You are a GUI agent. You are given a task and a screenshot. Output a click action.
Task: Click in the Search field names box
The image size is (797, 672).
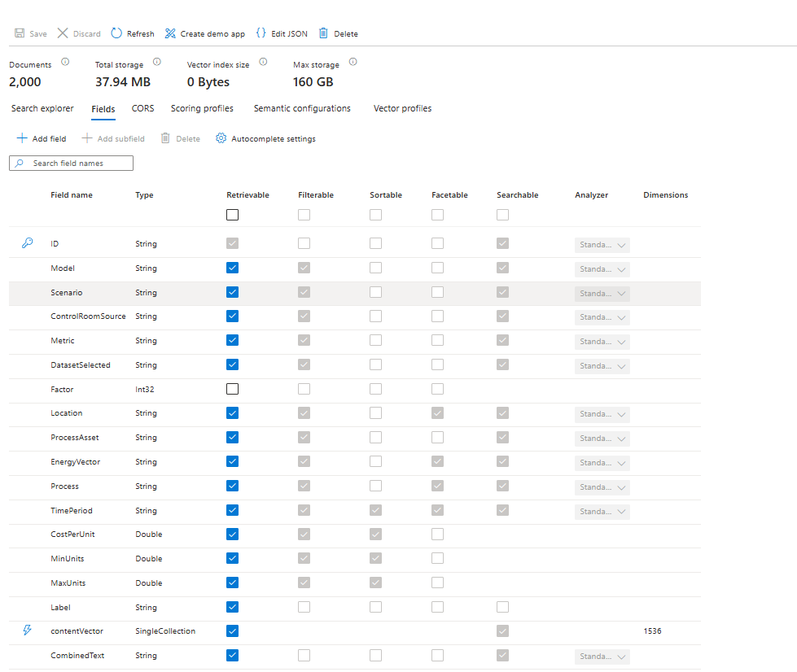coord(71,163)
